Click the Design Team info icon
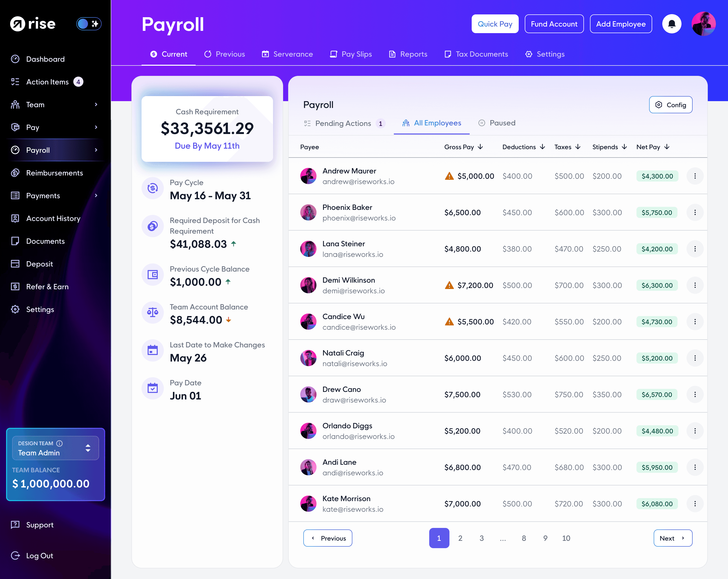The image size is (728, 579). click(59, 443)
